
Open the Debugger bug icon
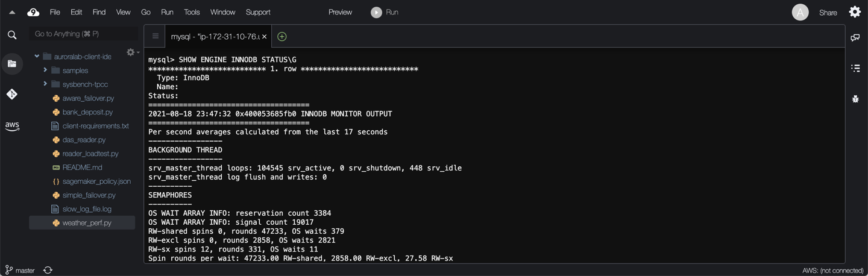[x=855, y=99]
